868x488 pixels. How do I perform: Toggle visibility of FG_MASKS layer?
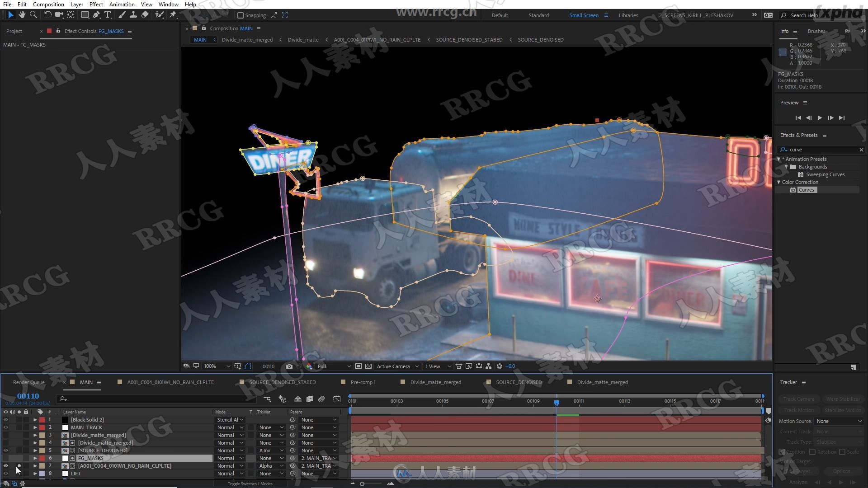point(5,458)
